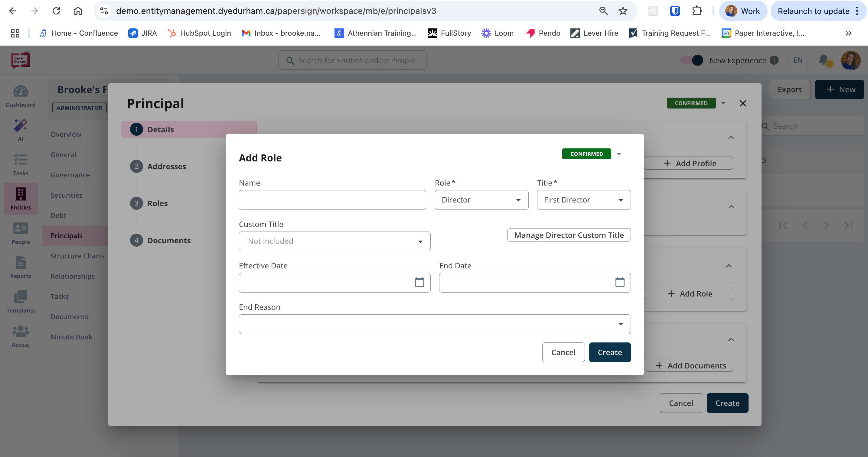The image size is (868, 457).
Task: Open Securities in the entity menu
Action: pyautogui.click(x=66, y=195)
